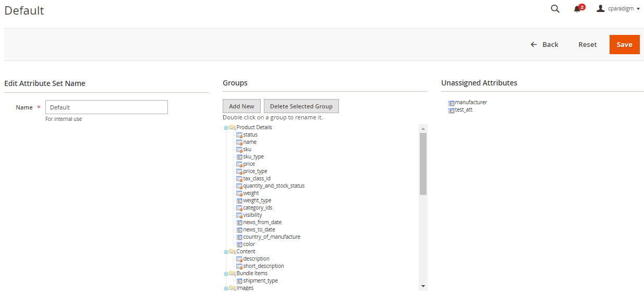The height and width of the screenshot is (295, 644).
Task: Open the notifications bell icon
Action: tap(577, 9)
